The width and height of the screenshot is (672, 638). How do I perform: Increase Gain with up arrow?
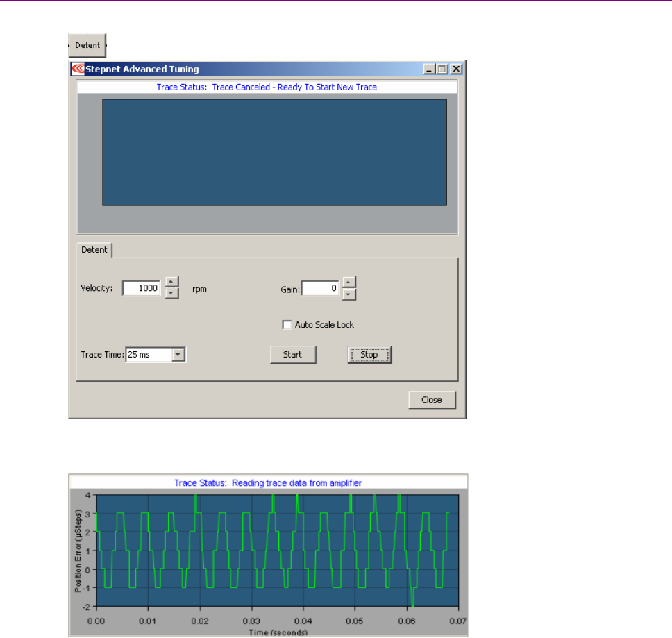click(349, 283)
